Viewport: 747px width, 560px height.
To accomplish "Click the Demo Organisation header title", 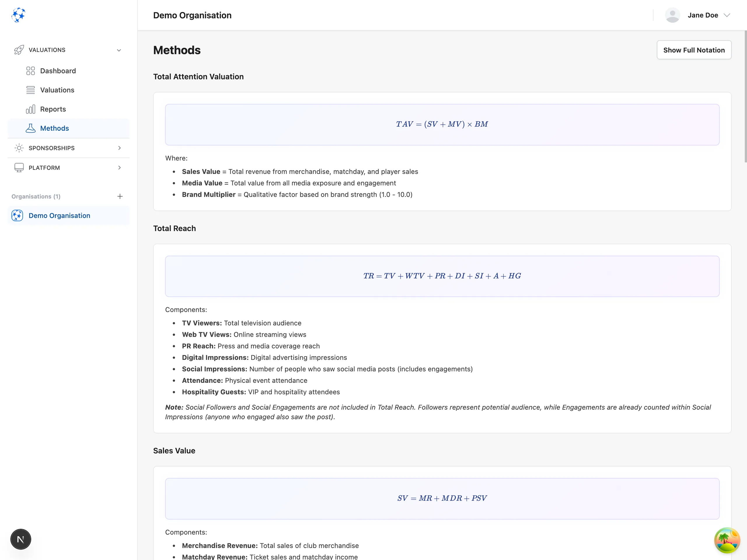I will (192, 15).
